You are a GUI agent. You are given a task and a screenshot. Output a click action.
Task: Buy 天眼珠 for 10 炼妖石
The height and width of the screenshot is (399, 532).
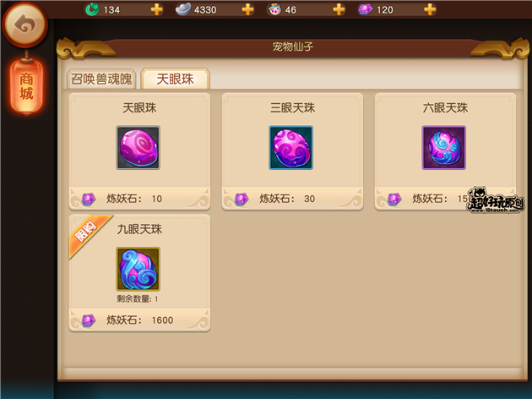click(139, 199)
